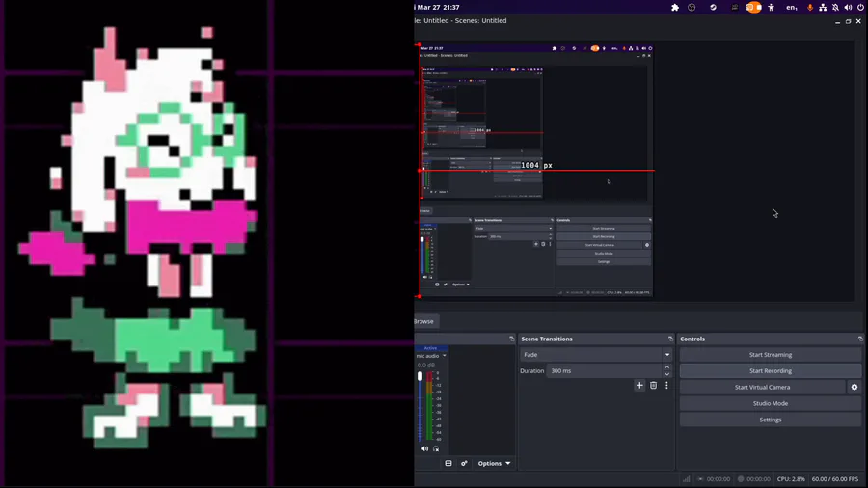868x488 pixels.
Task: Click the Browse button
Action: [x=425, y=321]
